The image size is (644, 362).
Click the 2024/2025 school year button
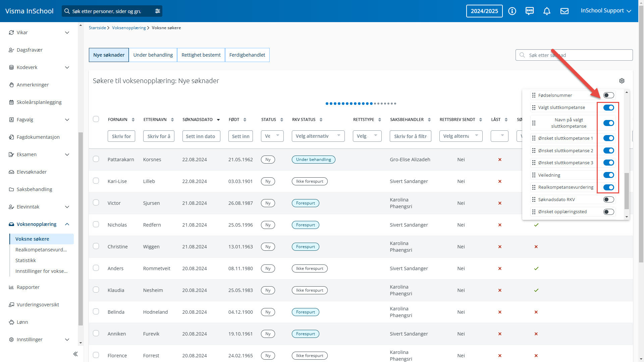[484, 11]
